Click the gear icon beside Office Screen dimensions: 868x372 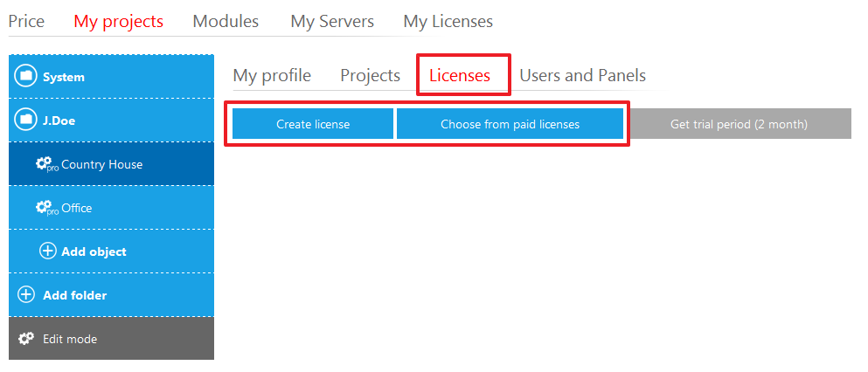click(x=47, y=208)
